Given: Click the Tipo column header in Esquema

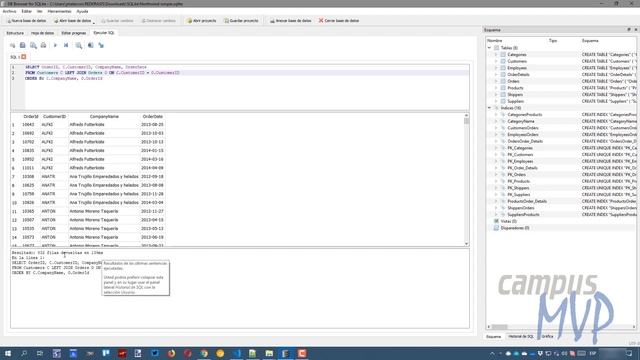Looking at the screenshot, I should coord(553,41).
